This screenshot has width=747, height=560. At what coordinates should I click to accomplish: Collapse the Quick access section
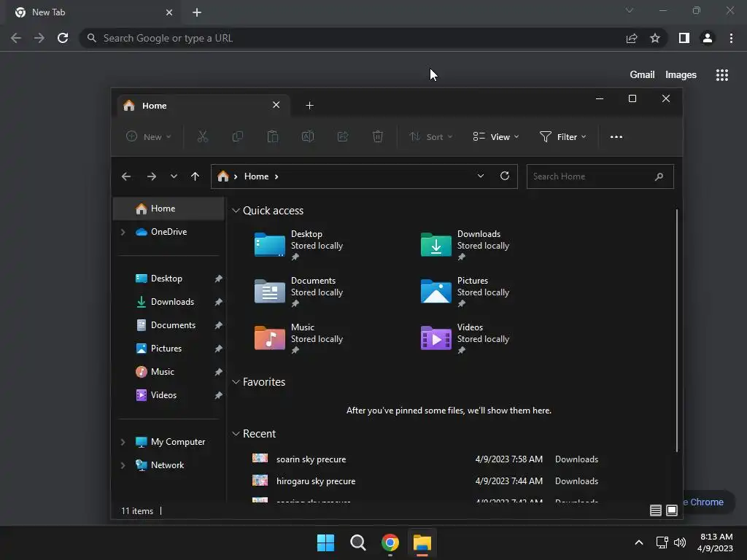(236, 211)
